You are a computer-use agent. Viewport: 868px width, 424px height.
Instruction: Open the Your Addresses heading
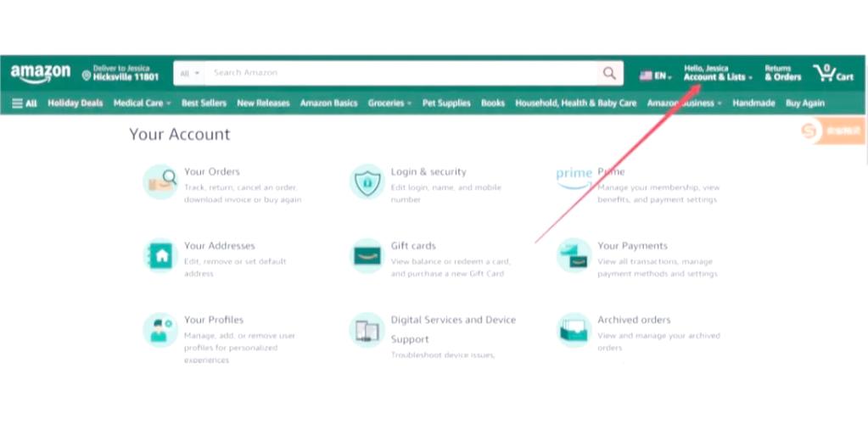click(219, 246)
